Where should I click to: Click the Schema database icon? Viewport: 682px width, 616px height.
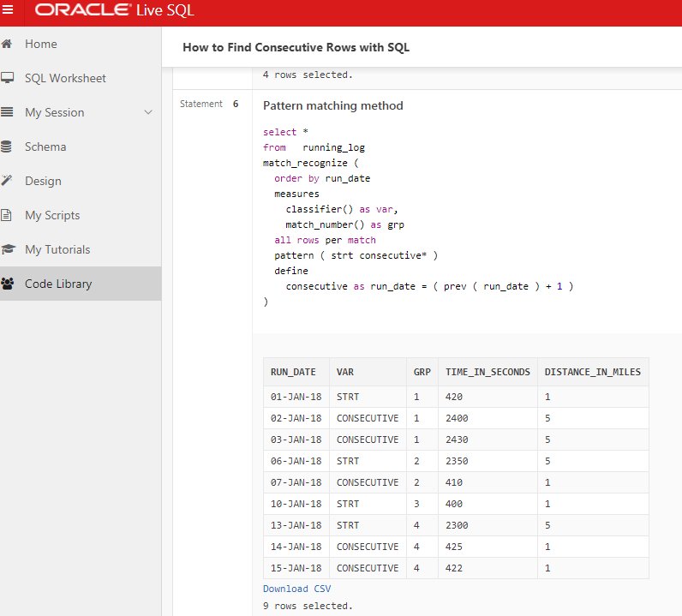[x=6, y=147]
